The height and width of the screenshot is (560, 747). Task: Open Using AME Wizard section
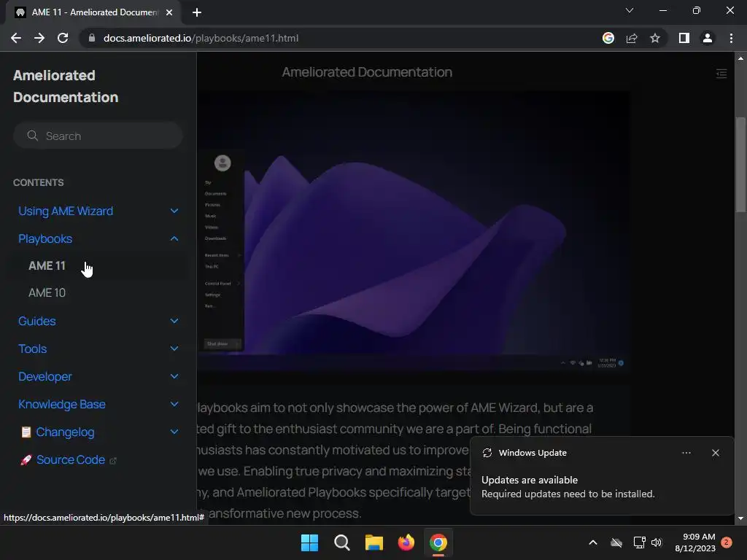click(66, 211)
